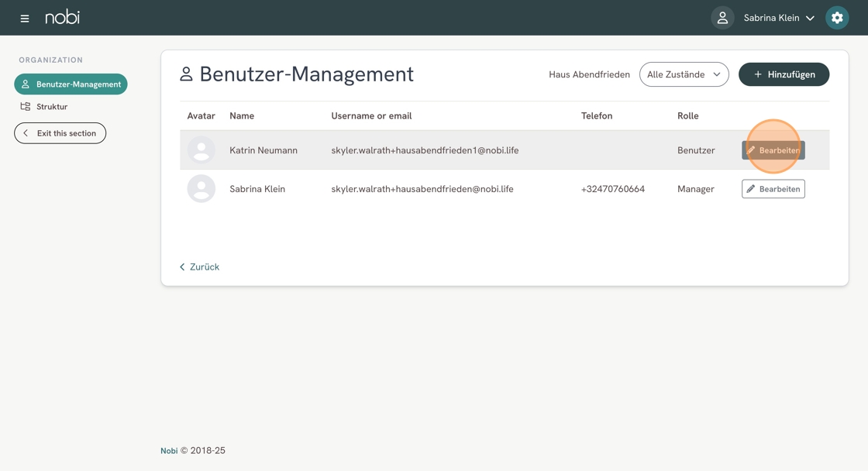Open settings gear icon
This screenshot has width=868, height=471.
(836, 18)
